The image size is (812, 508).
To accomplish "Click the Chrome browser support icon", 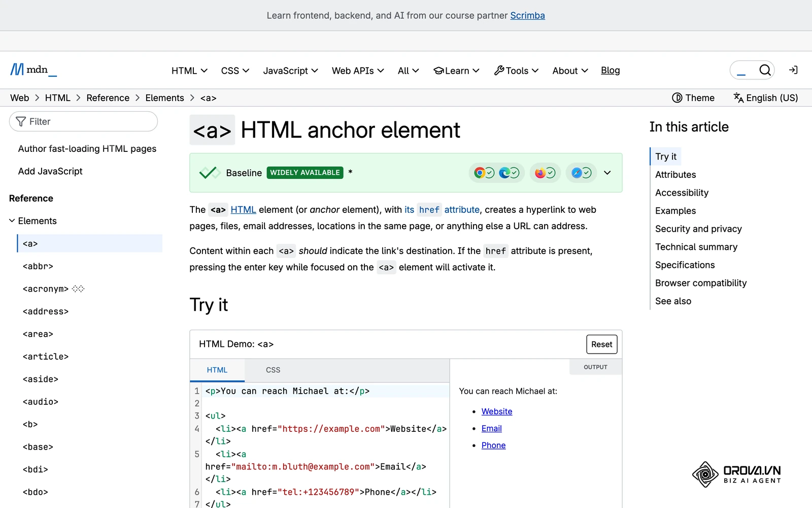I will 479,173.
